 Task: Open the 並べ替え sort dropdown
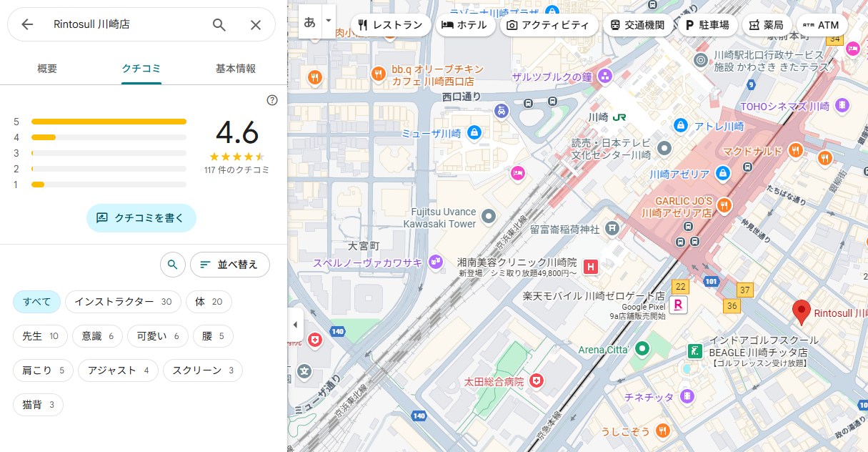coord(229,265)
